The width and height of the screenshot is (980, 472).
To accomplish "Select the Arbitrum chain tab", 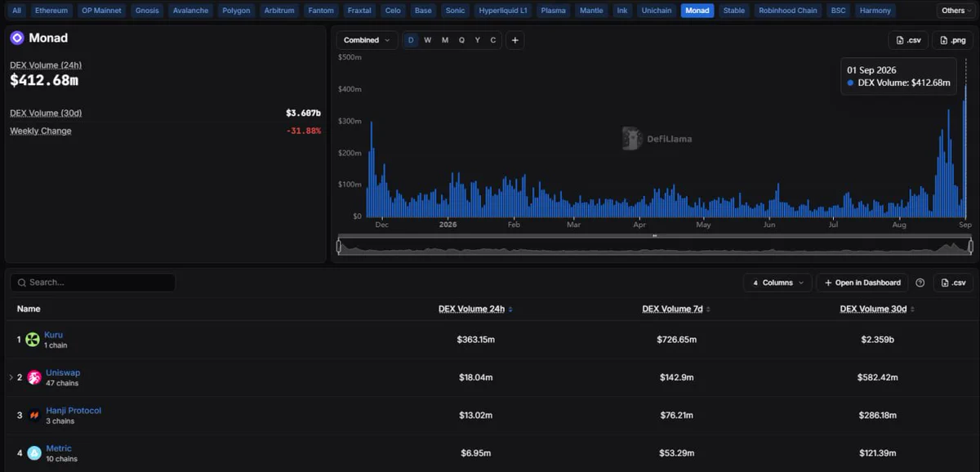I will click(281, 11).
